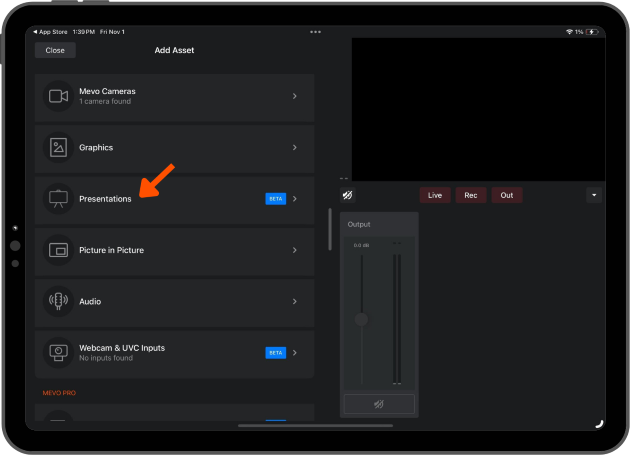The image size is (630, 455).
Task: Select the Audio label
Action: tap(90, 301)
